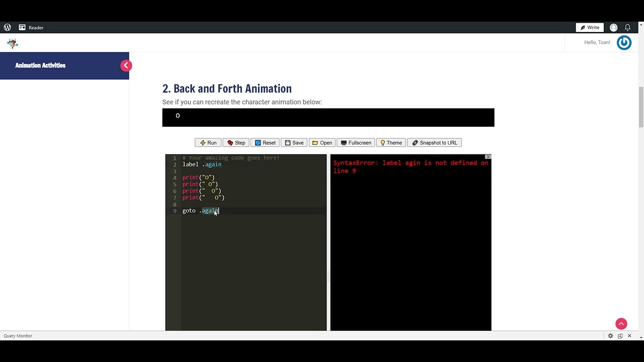The height and width of the screenshot is (362, 644).
Task: Click the Open file button
Action: point(322,143)
